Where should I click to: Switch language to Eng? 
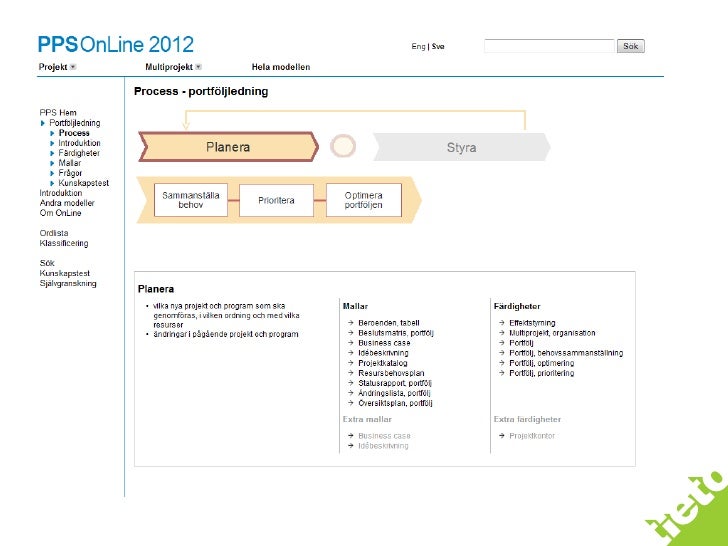(x=418, y=46)
